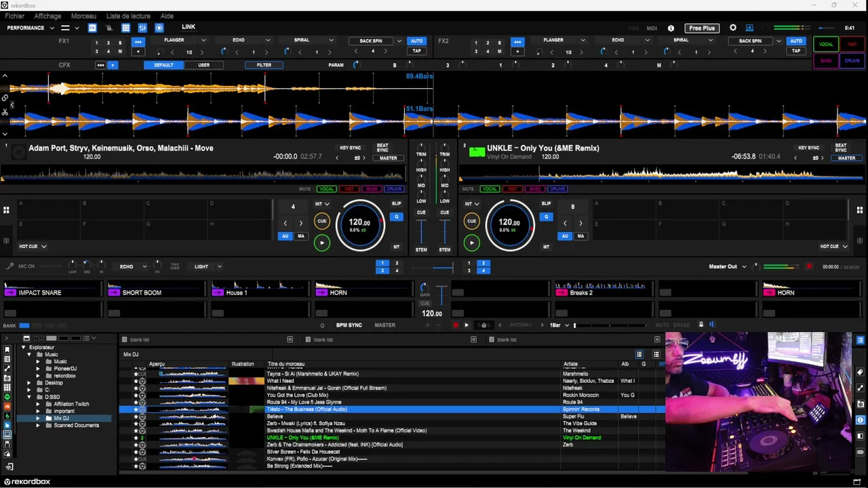Select Mix DJ folder in tree
868x488 pixels.
click(61, 418)
